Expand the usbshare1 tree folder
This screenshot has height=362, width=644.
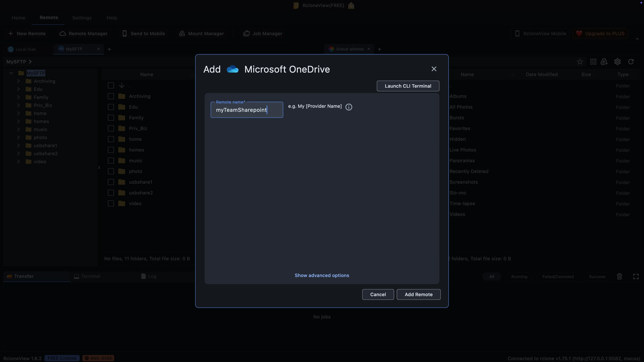(x=18, y=145)
